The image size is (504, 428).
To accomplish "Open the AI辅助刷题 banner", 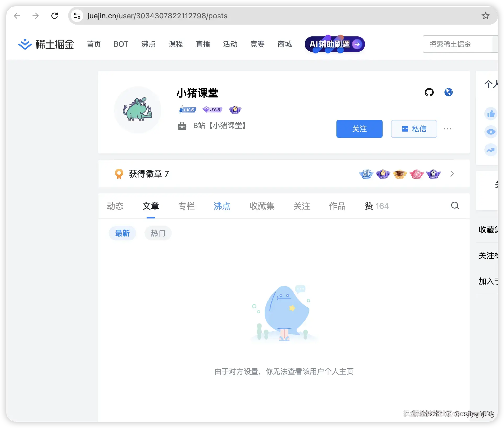I will click(334, 44).
